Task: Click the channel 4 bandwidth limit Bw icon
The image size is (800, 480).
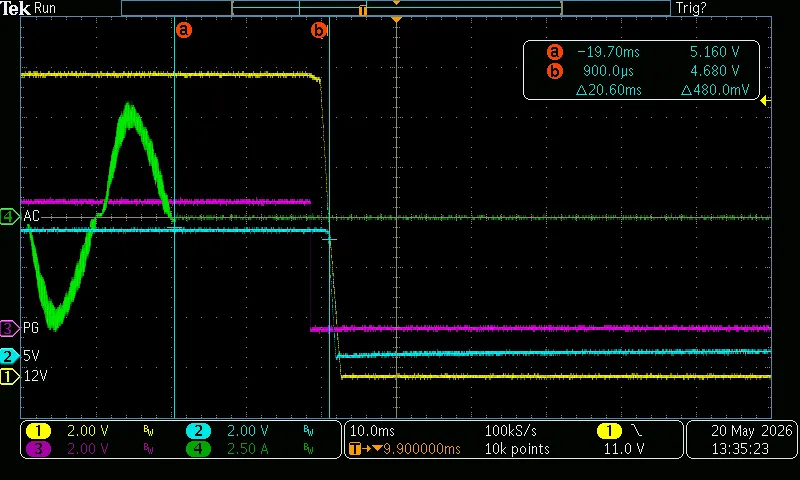Action: click(x=308, y=449)
